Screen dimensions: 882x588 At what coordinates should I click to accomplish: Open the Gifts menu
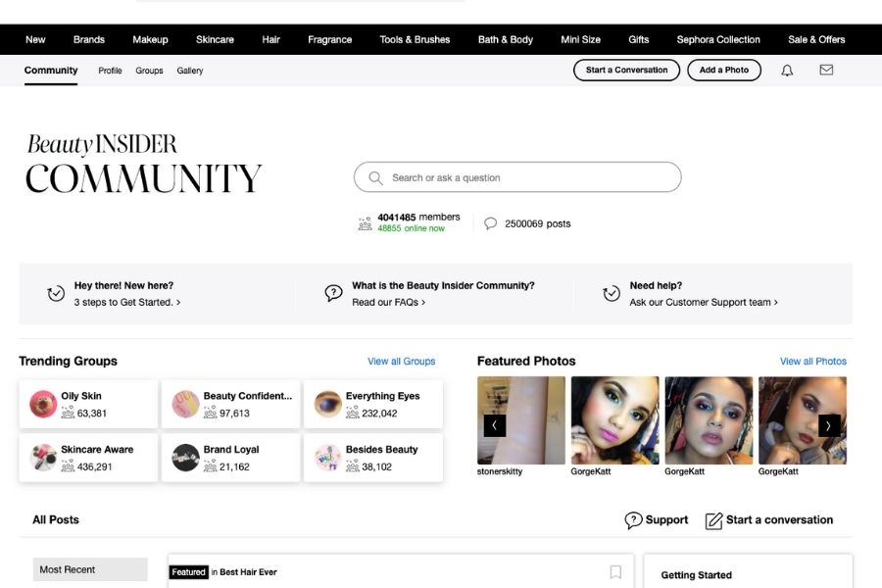tap(638, 39)
